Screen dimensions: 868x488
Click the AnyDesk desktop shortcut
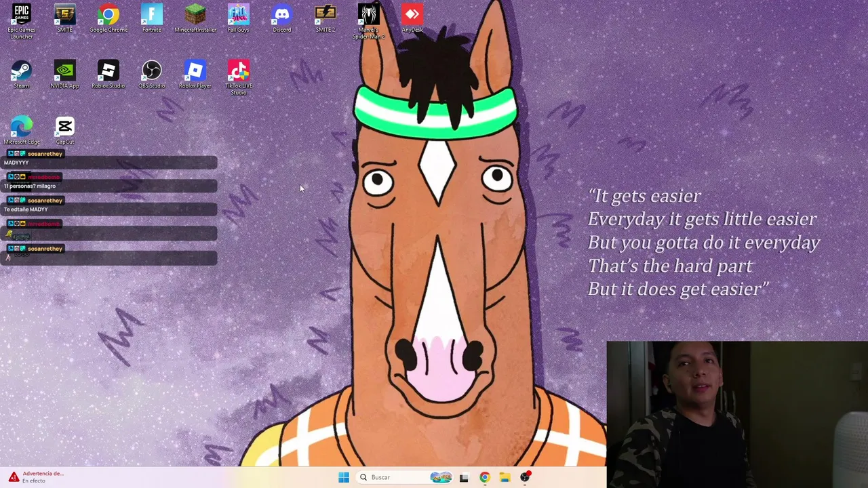click(x=412, y=18)
